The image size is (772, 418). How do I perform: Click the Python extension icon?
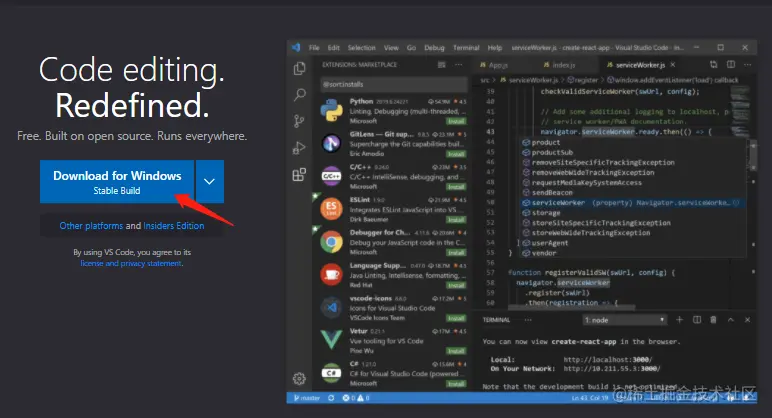tap(331, 110)
